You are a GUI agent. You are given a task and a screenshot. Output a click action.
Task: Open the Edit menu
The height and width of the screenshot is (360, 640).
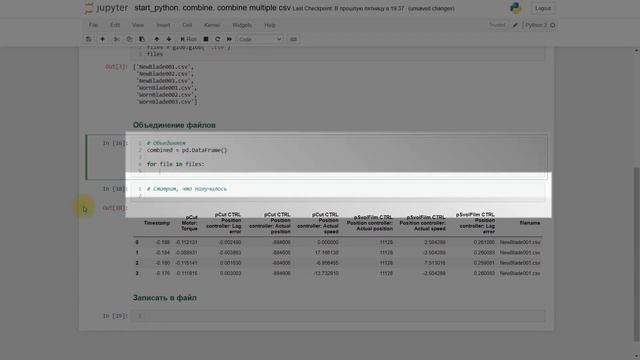115,25
